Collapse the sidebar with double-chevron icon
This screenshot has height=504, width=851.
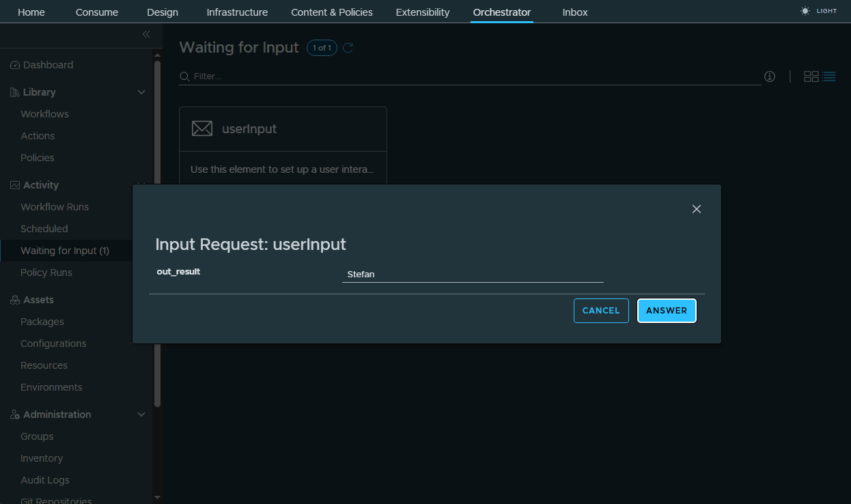point(145,34)
